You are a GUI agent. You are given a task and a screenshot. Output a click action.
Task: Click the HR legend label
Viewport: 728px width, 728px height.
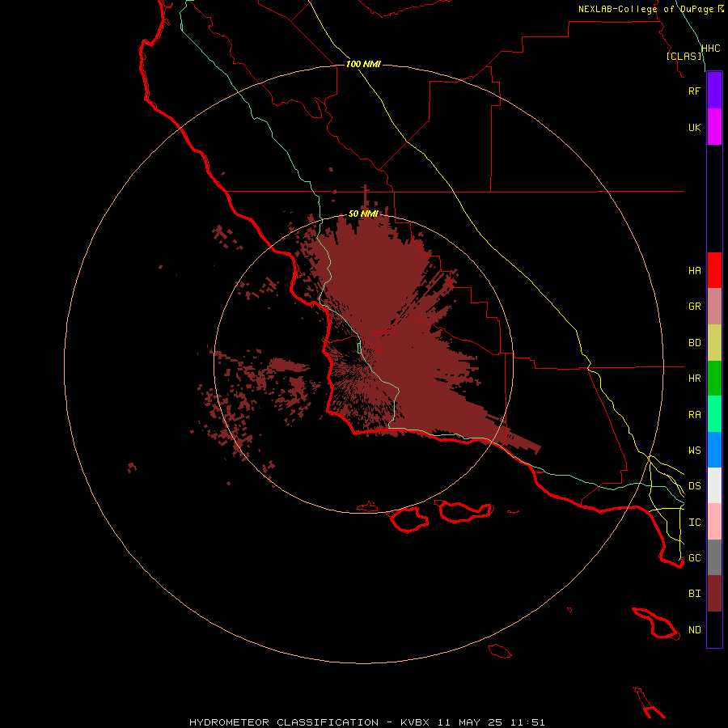(x=694, y=379)
